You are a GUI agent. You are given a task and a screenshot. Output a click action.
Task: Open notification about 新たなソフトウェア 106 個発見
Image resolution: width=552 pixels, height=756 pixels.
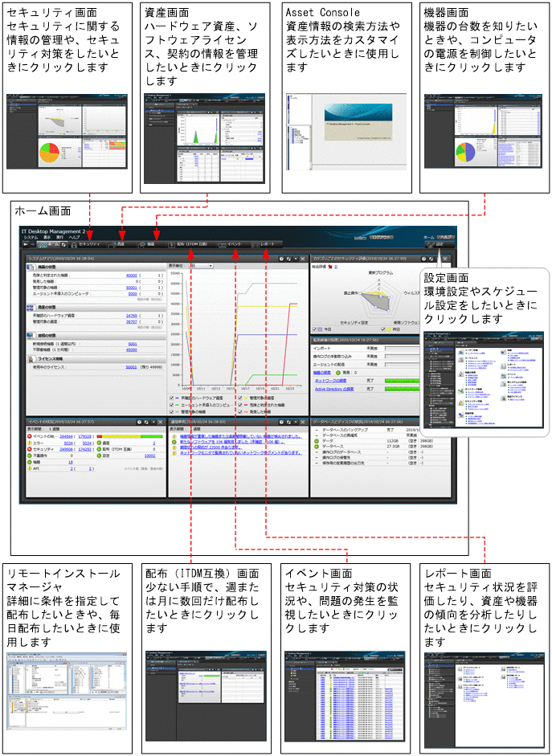click(x=232, y=442)
